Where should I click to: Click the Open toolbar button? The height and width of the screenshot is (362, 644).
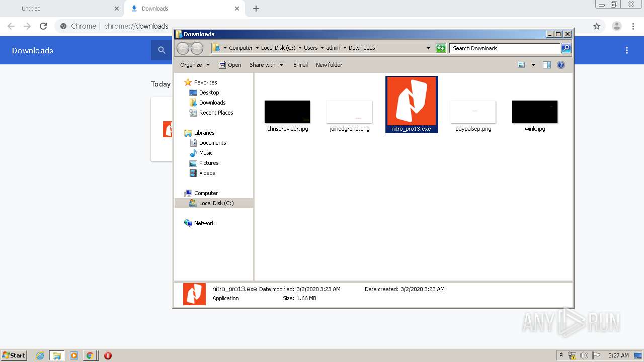pos(230,65)
